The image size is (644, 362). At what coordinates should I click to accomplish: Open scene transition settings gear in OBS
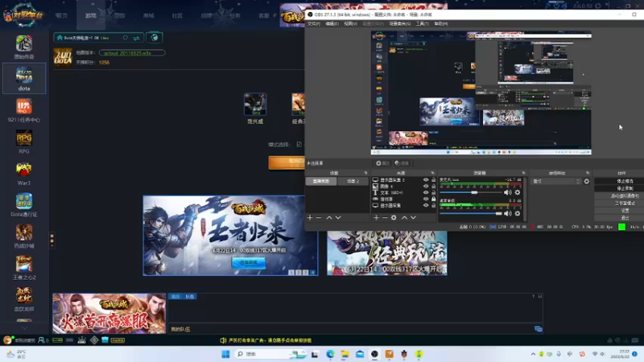pos(587,182)
